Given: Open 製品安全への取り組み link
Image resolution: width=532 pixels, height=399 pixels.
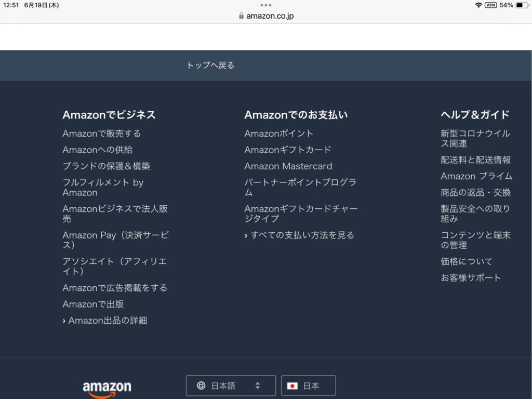Looking at the screenshot, I should tap(475, 214).
